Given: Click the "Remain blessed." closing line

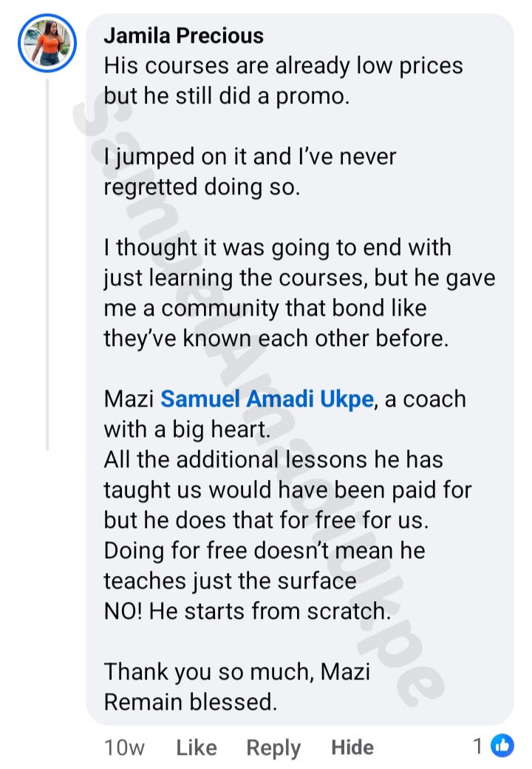Looking at the screenshot, I should click(x=191, y=702).
